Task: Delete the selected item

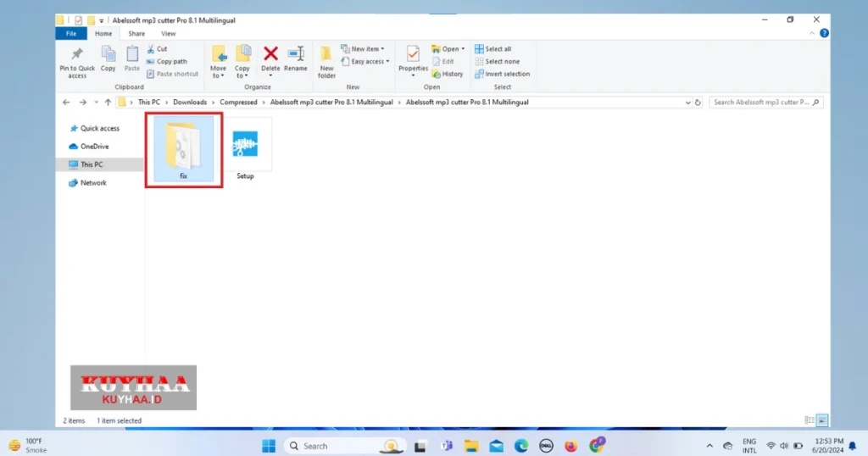Action: click(x=270, y=61)
